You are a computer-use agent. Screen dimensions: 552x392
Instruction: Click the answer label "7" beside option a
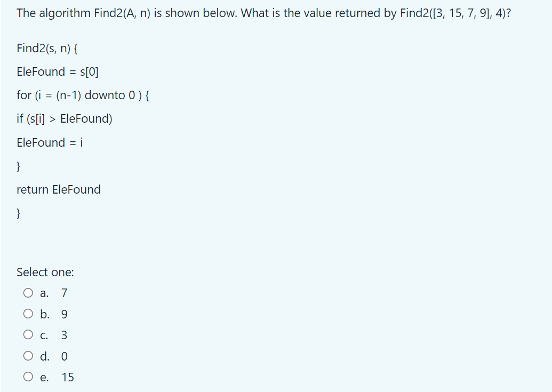(x=63, y=293)
